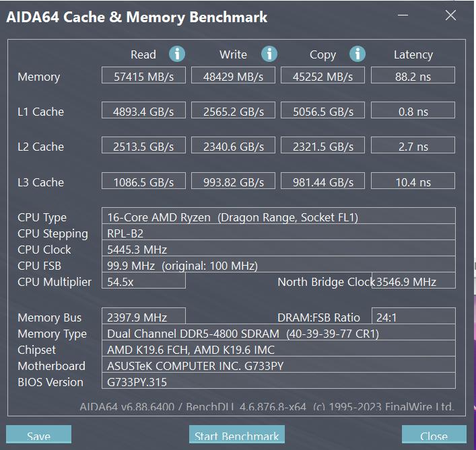Click the Latency column header
The image size is (476, 450).
[x=413, y=54]
